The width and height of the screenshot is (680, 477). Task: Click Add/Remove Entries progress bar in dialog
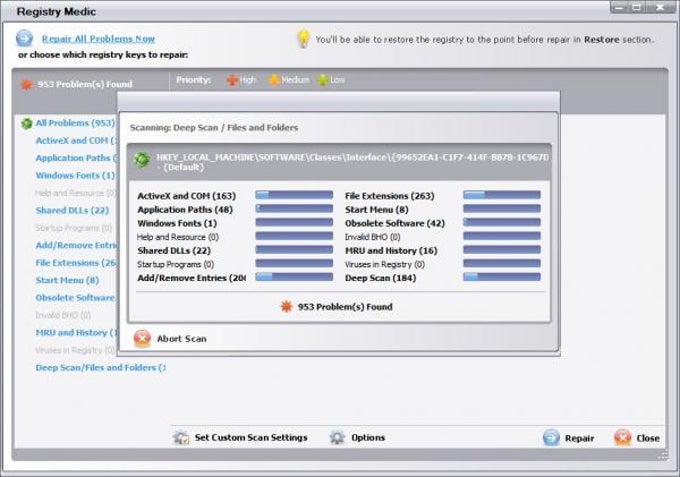tap(294, 277)
